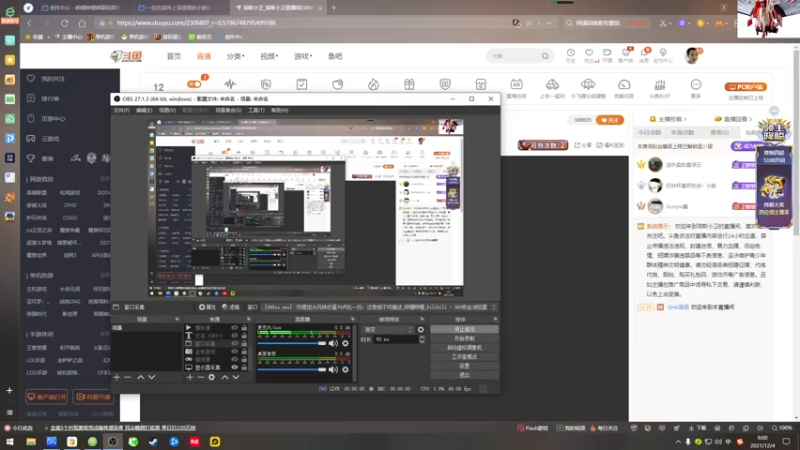The width and height of the screenshot is (800, 450).
Task: Toggle visibility eye of 文本 (GDI+) source
Action: (x=235, y=335)
